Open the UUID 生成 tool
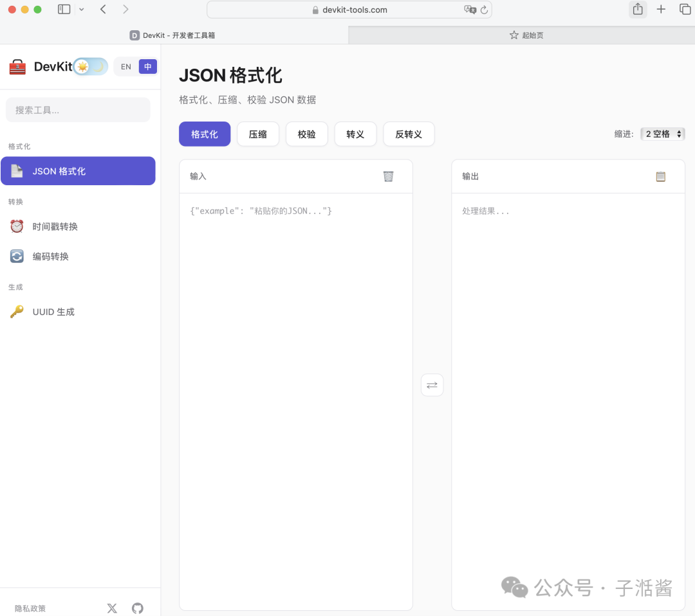Screen dimensions: 695x616 click(x=53, y=312)
